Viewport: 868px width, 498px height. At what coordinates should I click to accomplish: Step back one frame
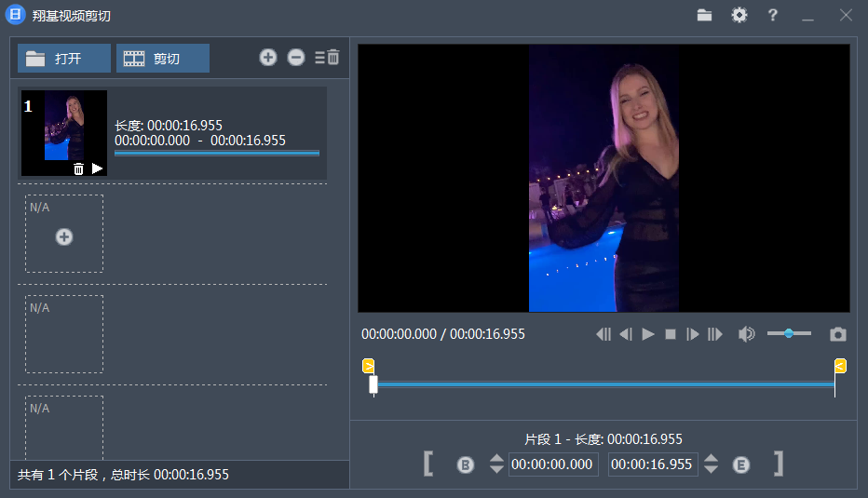pos(626,334)
